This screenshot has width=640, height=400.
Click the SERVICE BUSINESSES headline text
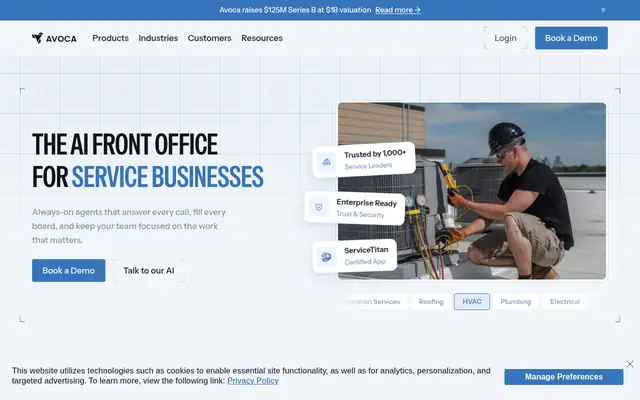[x=167, y=177]
